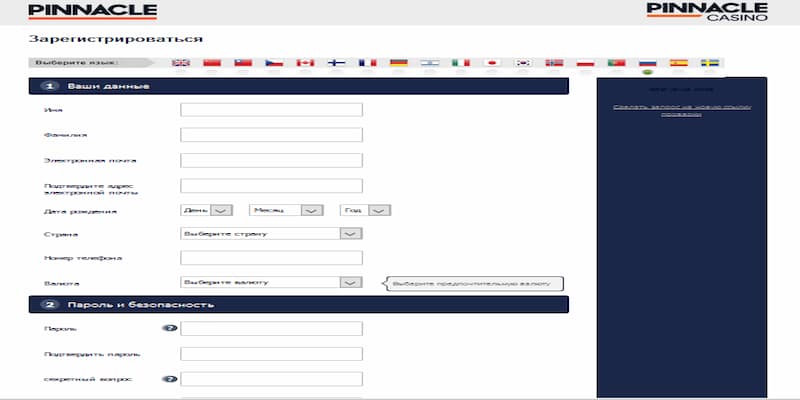Pick the German flag language

pos(399,63)
